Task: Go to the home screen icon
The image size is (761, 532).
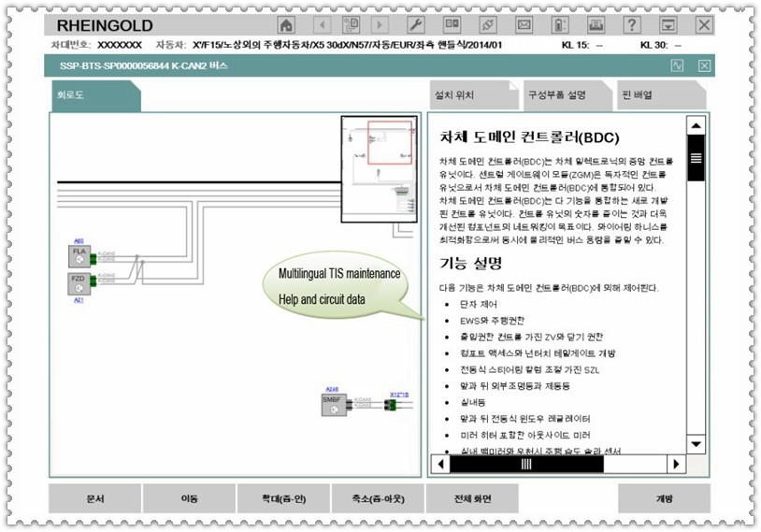Action: (x=287, y=25)
